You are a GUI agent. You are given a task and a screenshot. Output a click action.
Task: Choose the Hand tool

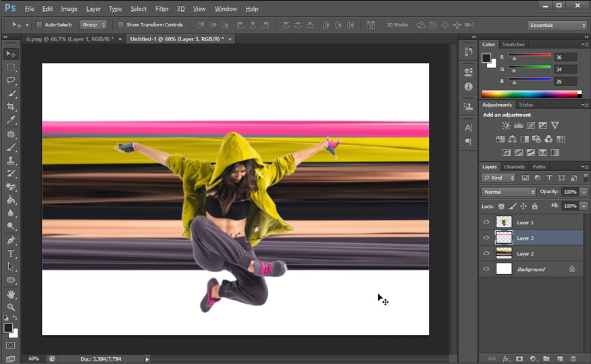coord(11,294)
